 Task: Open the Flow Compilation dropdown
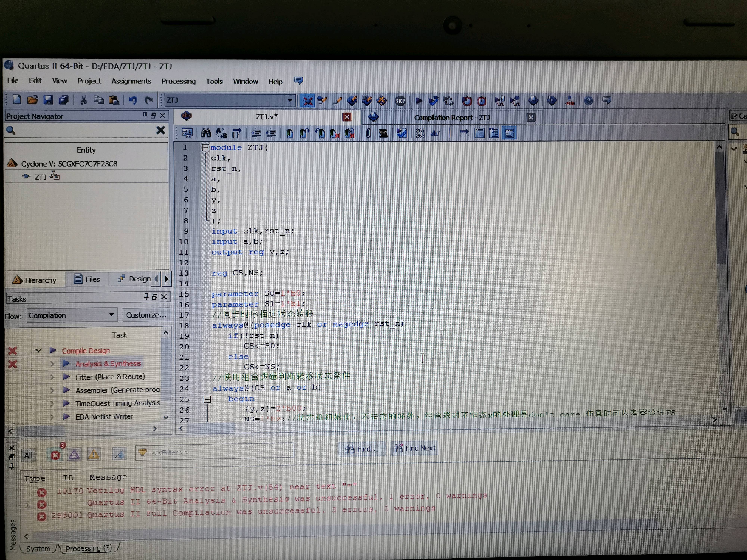coord(72,315)
